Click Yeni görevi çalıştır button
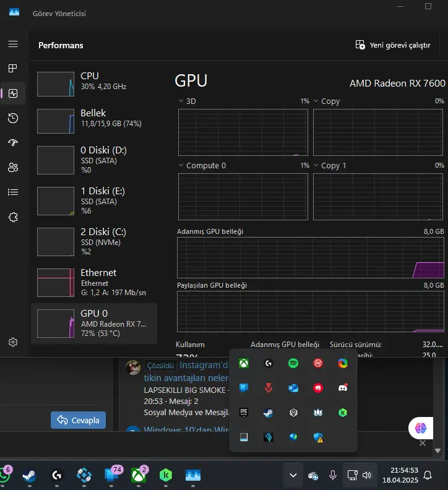The height and width of the screenshot is (490, 448). click(x=393, y=45)
